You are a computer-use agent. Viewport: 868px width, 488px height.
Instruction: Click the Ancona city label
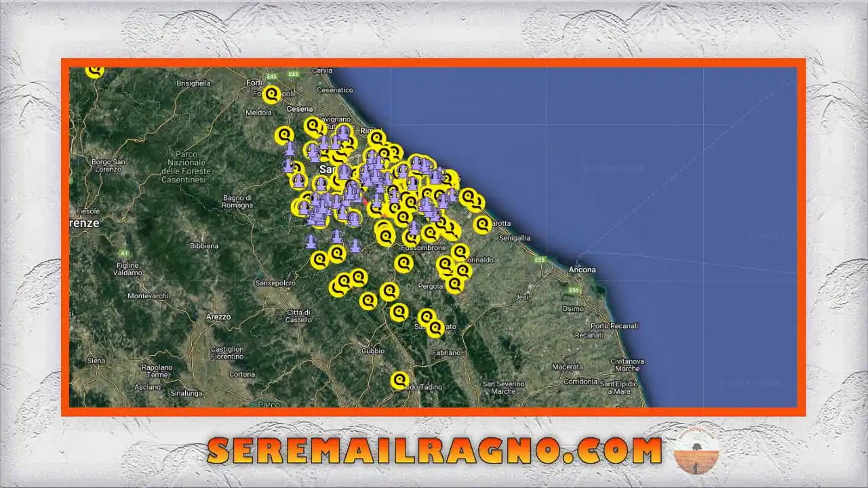coord(583,270)
